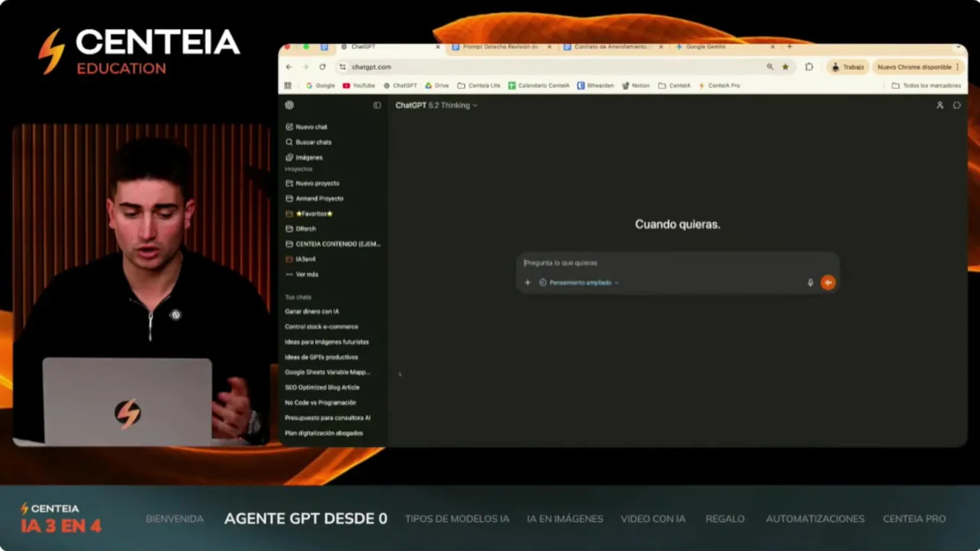The height and width of the screenshot is (551, 980).
Task: Open the DRsrch project
Action: pyautogui.click(x=301, y=229)
